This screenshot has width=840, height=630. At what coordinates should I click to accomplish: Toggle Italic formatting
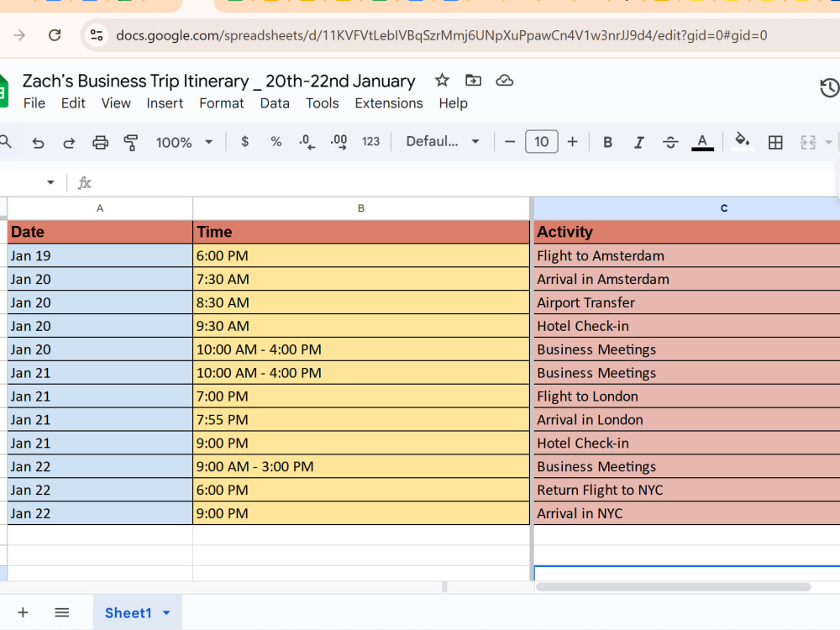pos(638,143)
